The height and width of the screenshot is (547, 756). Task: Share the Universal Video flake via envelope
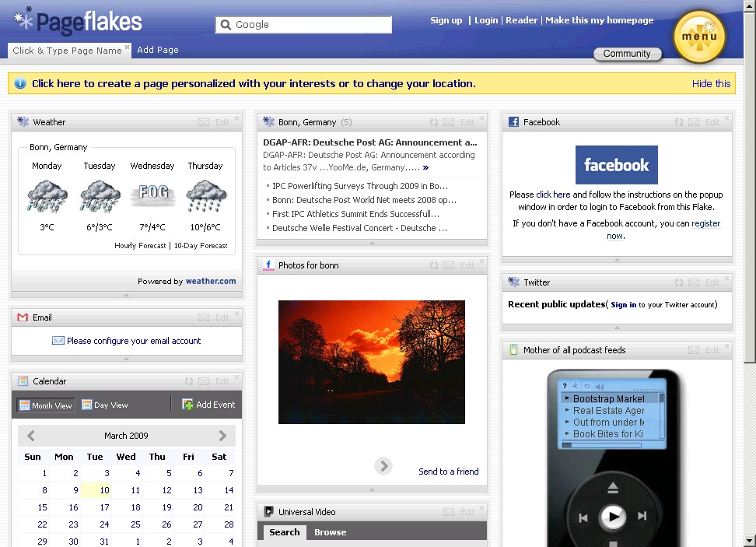pyautogui.click(x=449, y=512)
